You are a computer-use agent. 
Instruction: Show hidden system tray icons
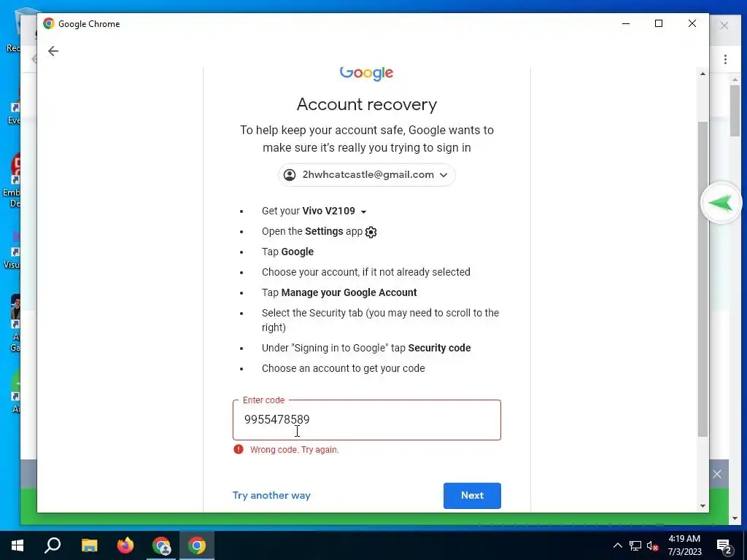click(x=617, y=545)
